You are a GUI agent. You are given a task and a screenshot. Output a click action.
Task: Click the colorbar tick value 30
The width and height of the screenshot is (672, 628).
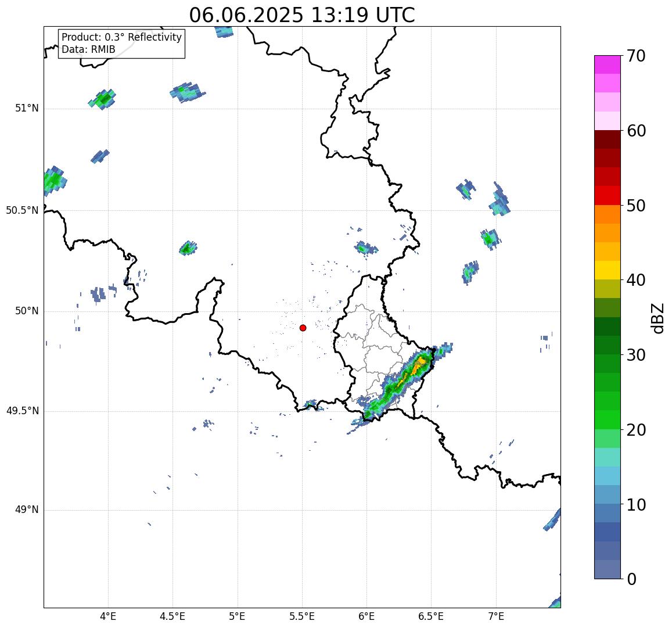pyautogui.click(x=636, y=354)
